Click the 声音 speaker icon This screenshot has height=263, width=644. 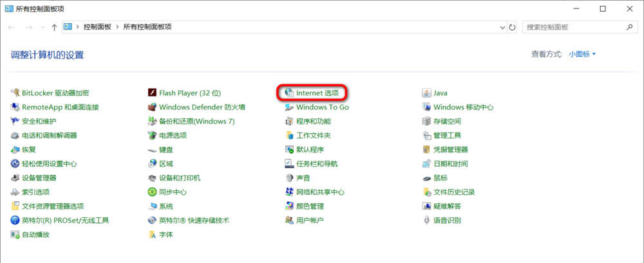point(290,178)
